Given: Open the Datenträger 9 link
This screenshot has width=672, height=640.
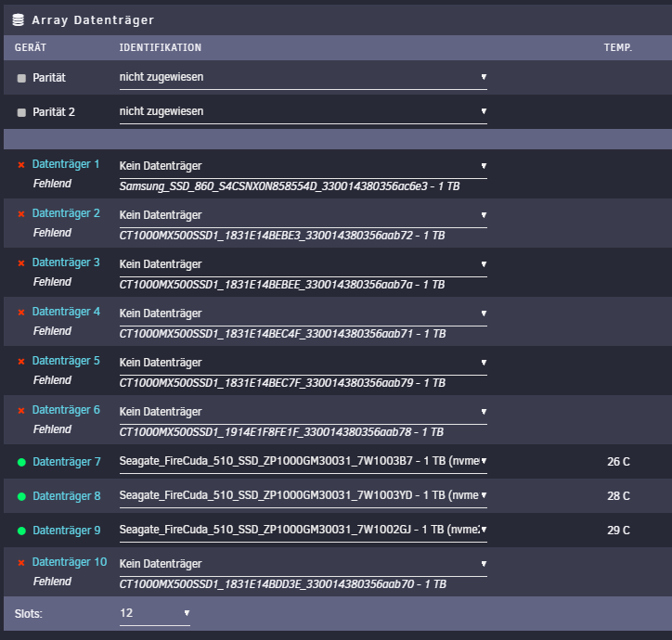Looking at the screenshot, I should pyautogui.click(x=67, y=531).
